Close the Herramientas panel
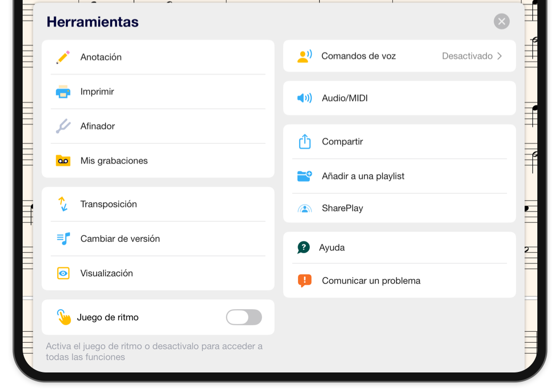Viewport: 560px width, 392px height. point(501,22)
